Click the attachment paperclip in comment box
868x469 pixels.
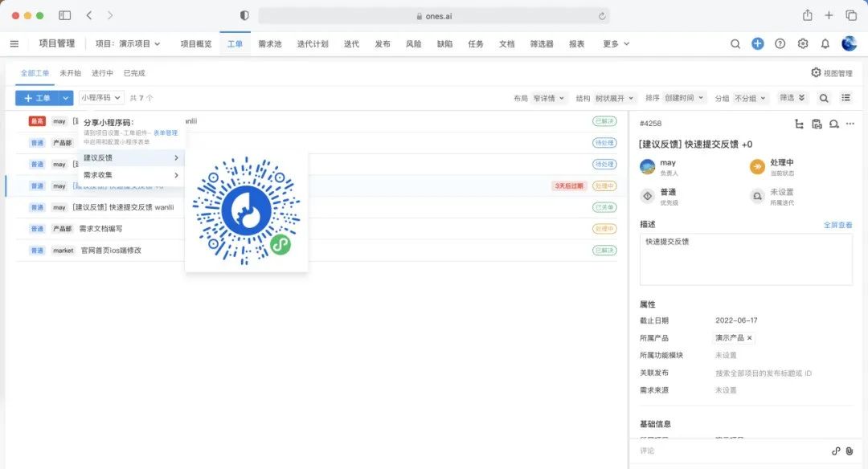coord(850,451)
